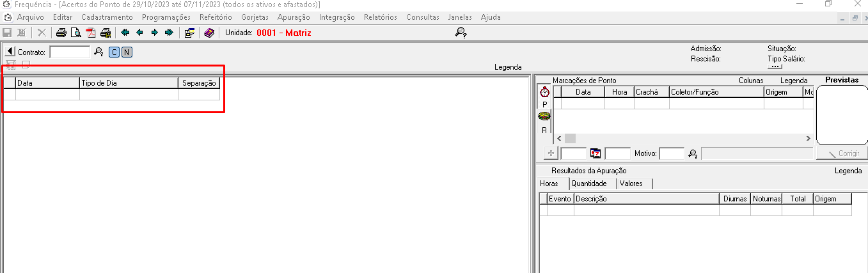Viewport: 868px width, 273px height.
Task: Go to next record with right arrow
Action: point(154,33)
